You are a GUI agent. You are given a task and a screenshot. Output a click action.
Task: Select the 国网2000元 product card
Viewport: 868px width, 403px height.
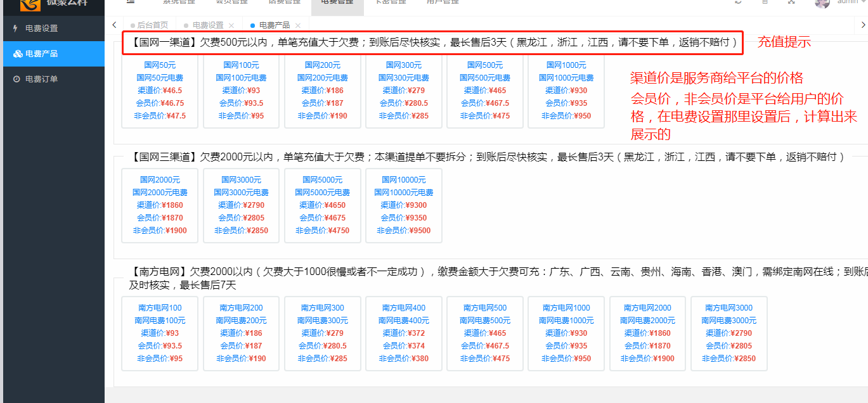(160, 205)
